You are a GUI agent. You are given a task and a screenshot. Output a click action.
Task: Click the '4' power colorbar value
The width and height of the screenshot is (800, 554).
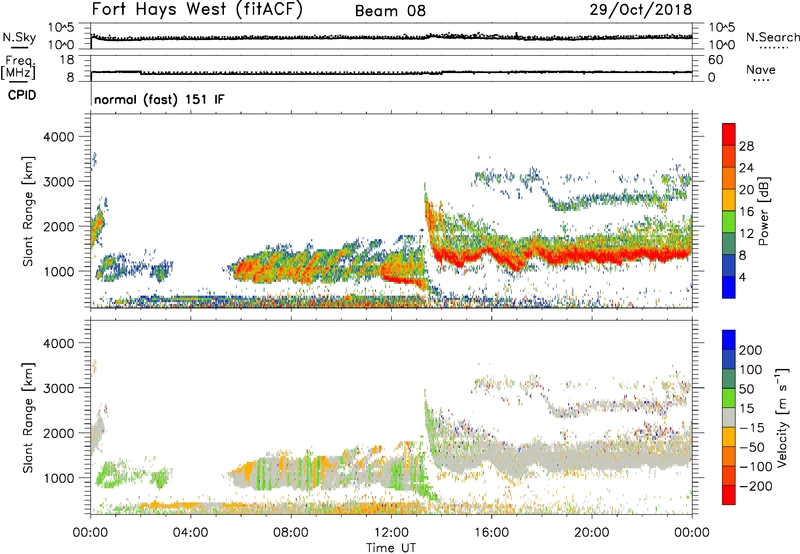[x=742, y=277]
